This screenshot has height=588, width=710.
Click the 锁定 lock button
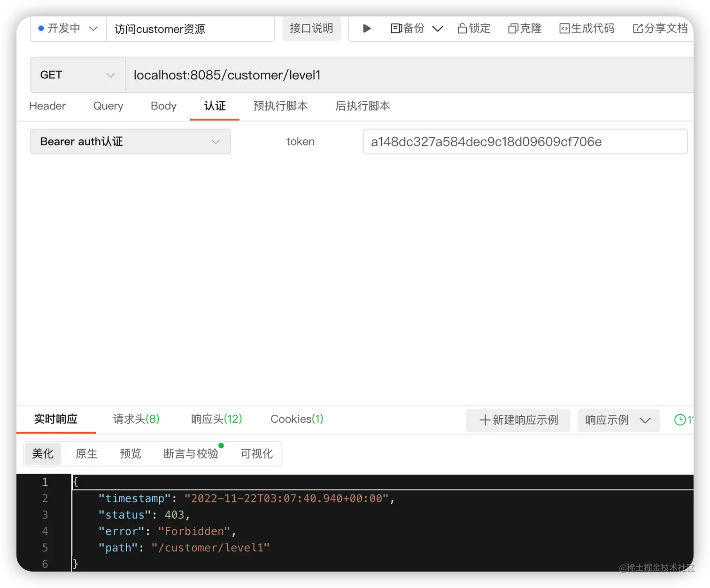click(x=474, y=29)
